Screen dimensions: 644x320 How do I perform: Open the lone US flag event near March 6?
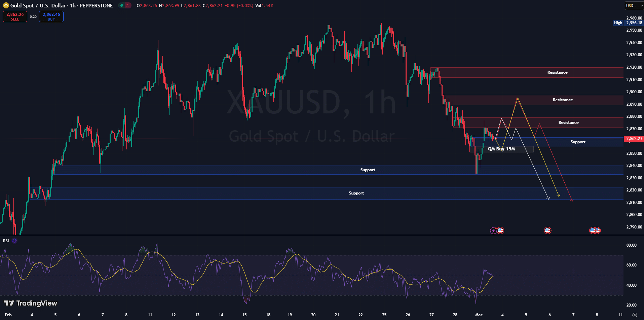(x=547, y=230)
